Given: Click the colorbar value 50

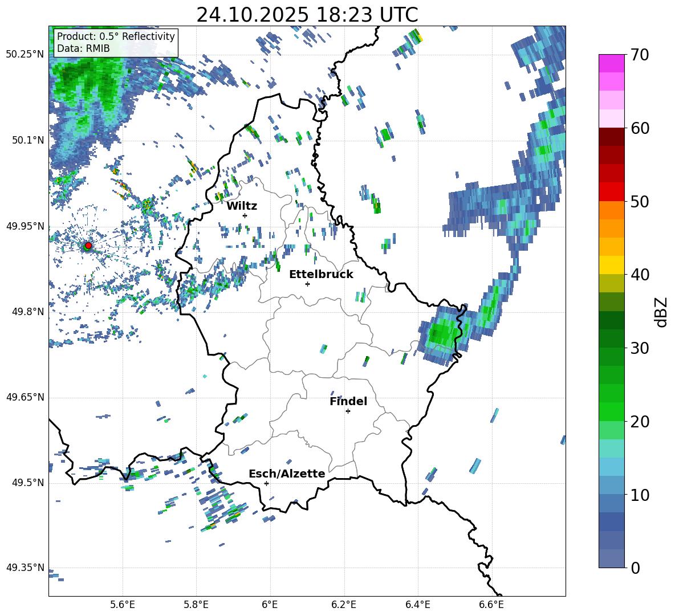Looking at the screenshot, I should (x=640, y=202).
